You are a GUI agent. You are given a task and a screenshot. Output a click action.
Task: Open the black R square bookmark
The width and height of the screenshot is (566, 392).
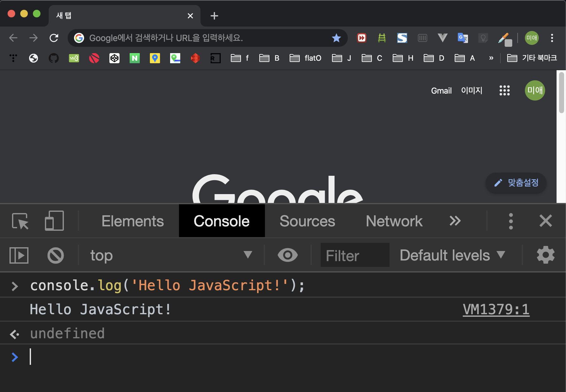pyautogui.click(x=216, y=58)
